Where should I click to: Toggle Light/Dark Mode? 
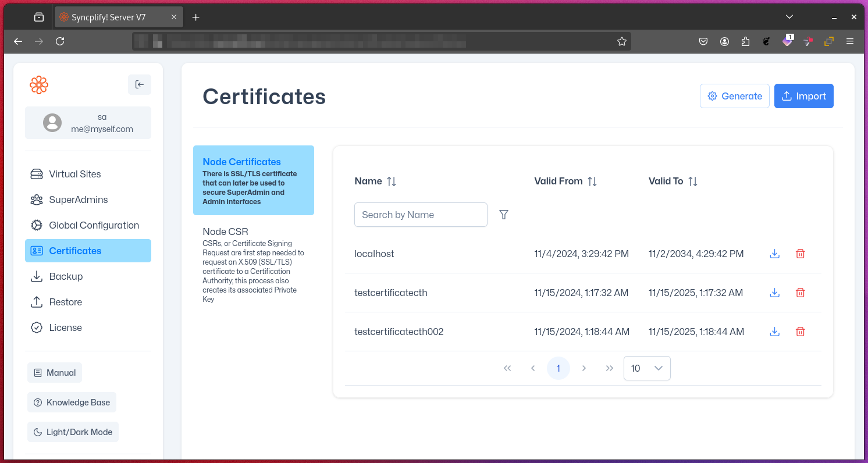coord(73,432)
